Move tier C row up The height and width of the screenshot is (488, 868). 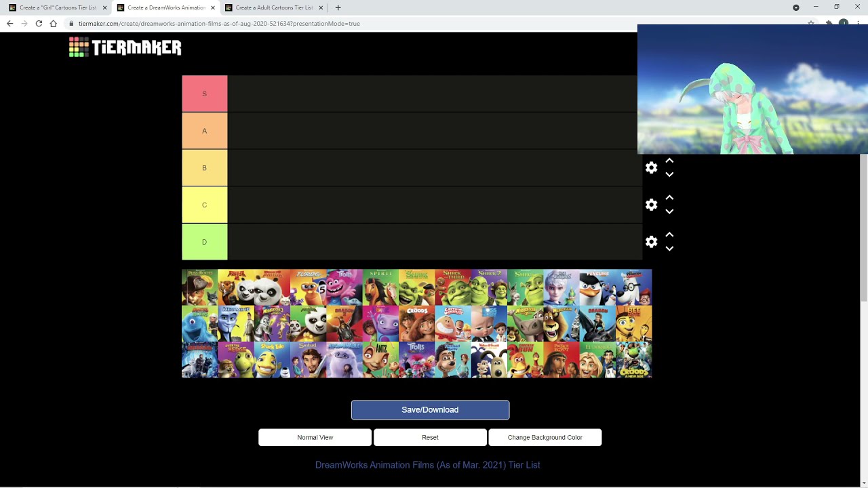[669, 198]
